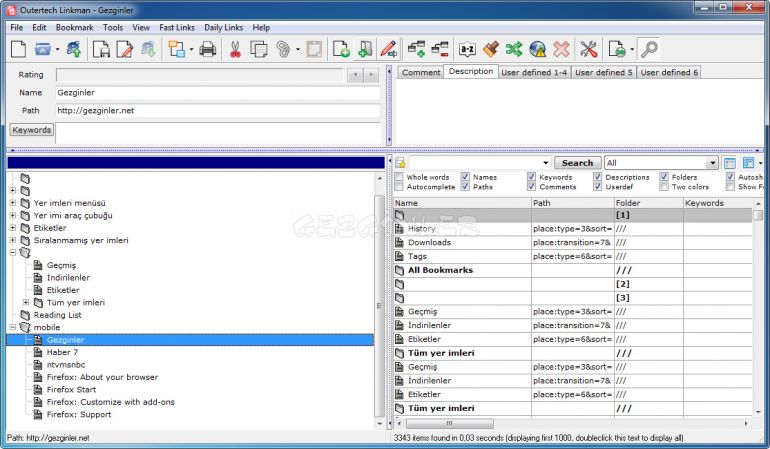770x449 pixels.
Task: Collapse the mobile folder
Action: (13, 327)
